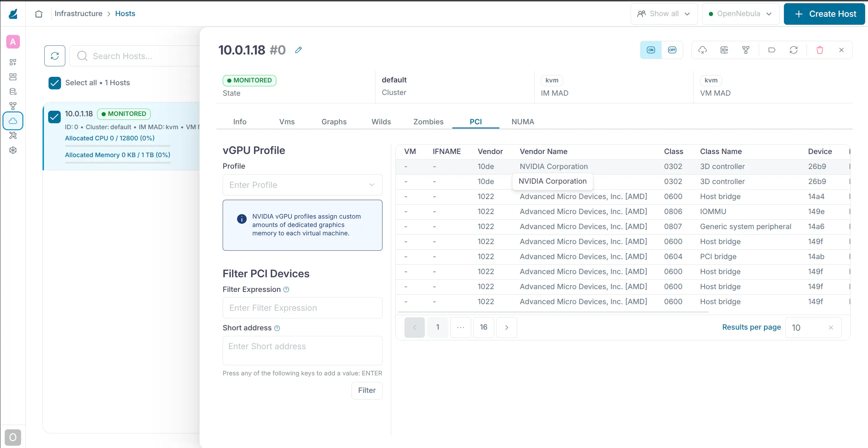The width and height of the screenshot is (868, 448).
Task: Close the host detail panel
Action: [x=841, y=50]
